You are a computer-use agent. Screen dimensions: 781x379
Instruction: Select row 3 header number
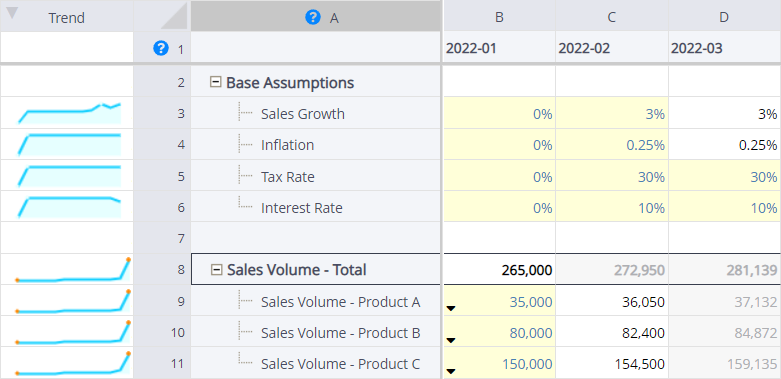(162, 114)
